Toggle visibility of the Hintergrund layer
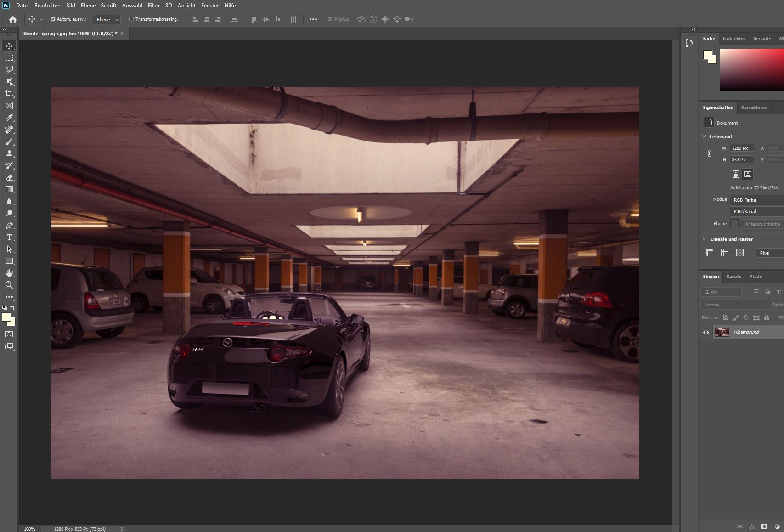The width and height of the screenshot is (784, 532). point(706,332)
